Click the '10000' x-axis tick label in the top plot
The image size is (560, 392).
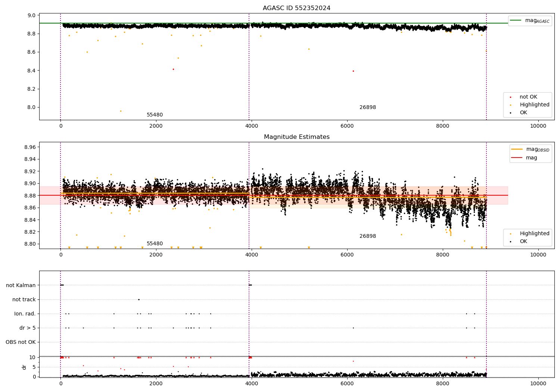538,126
